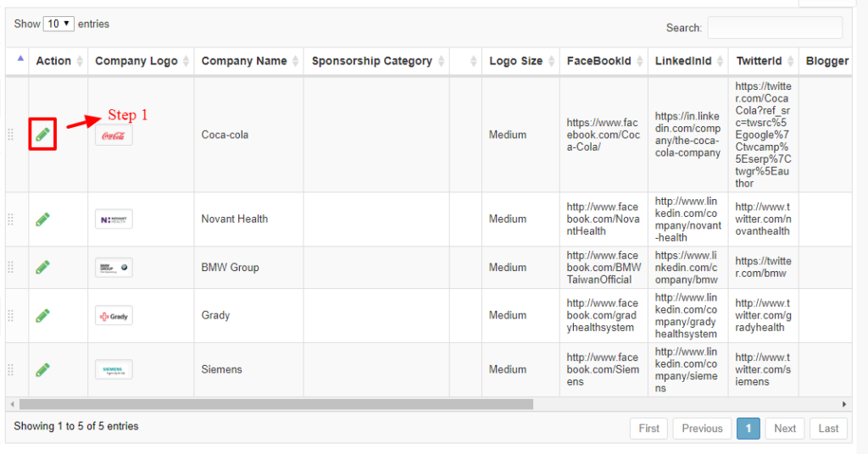Screen dimensions: 868x454
Task: Go to page 1 in pagination
Action: pyautogui.click(x=748, y=429)
